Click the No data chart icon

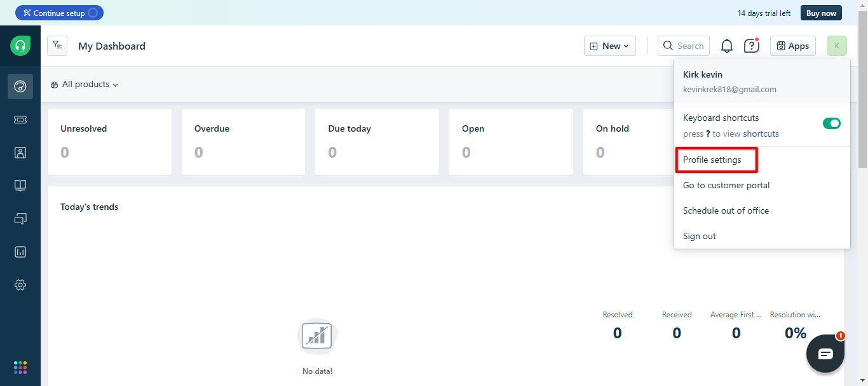(318, 336)
